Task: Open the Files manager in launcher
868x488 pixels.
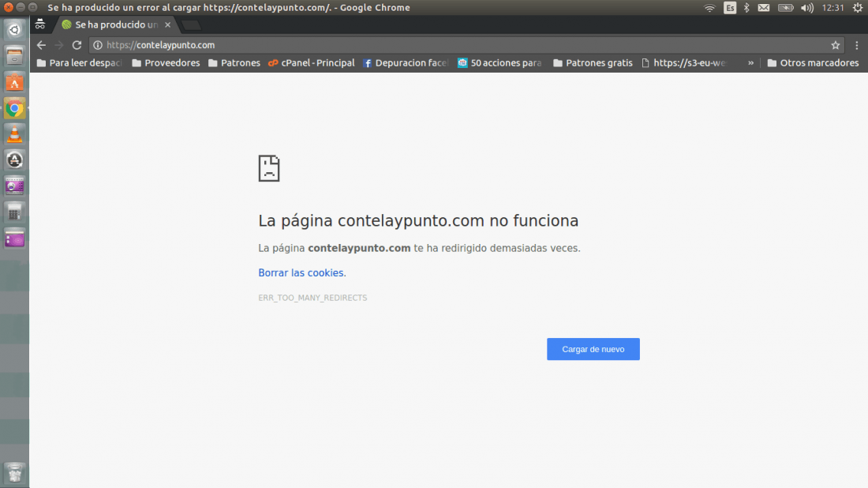Action: (x=14, y=57)
